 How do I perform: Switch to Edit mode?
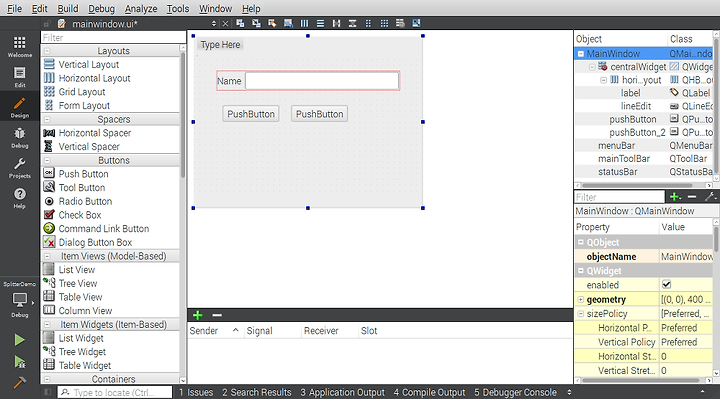(x=20, y=77)
